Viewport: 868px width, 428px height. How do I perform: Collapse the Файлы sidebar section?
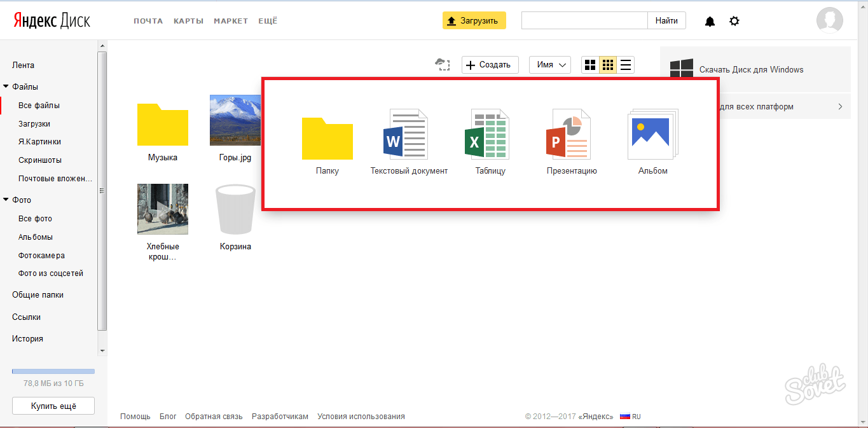pyautogui.click(x=6, y=86)
